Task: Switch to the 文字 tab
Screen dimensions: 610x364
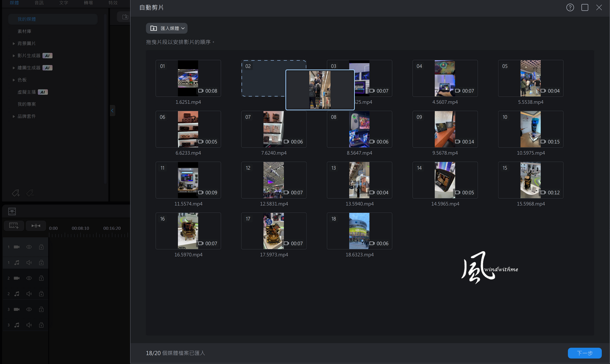Action: coord(64,3)
